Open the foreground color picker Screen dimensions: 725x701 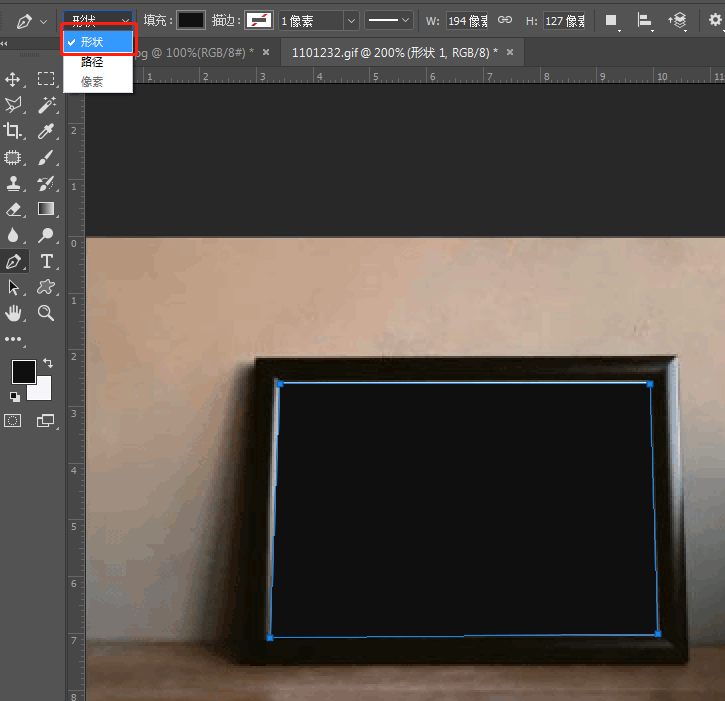pos(24,372)
